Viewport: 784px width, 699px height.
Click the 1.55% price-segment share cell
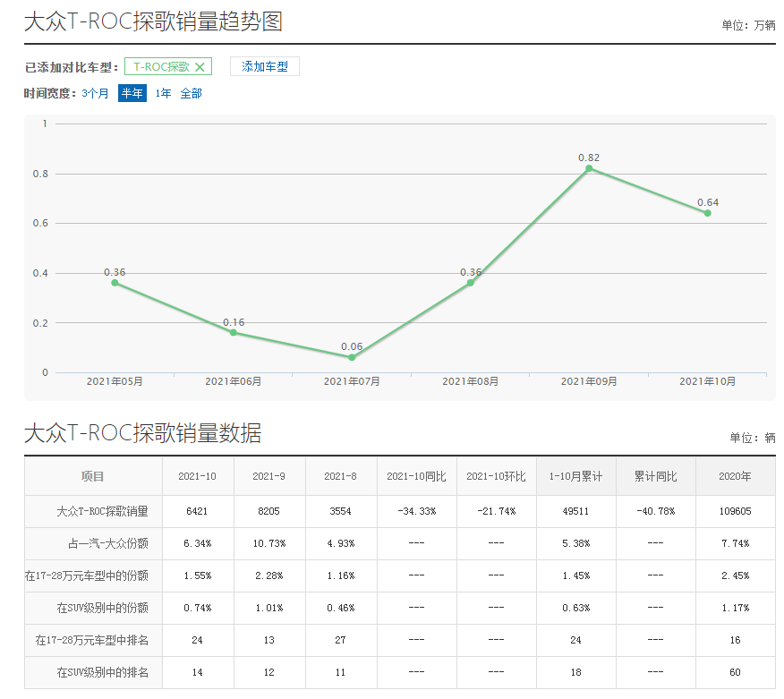(x=198, y=576)
